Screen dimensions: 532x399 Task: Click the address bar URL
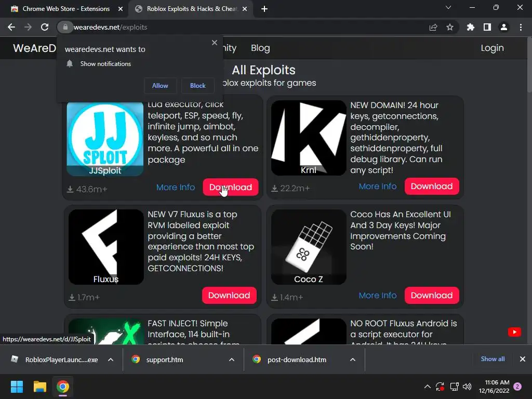[110, 27]
